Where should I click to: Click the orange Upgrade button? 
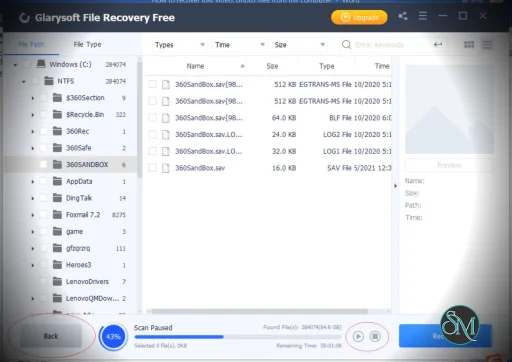pos(359,17)
